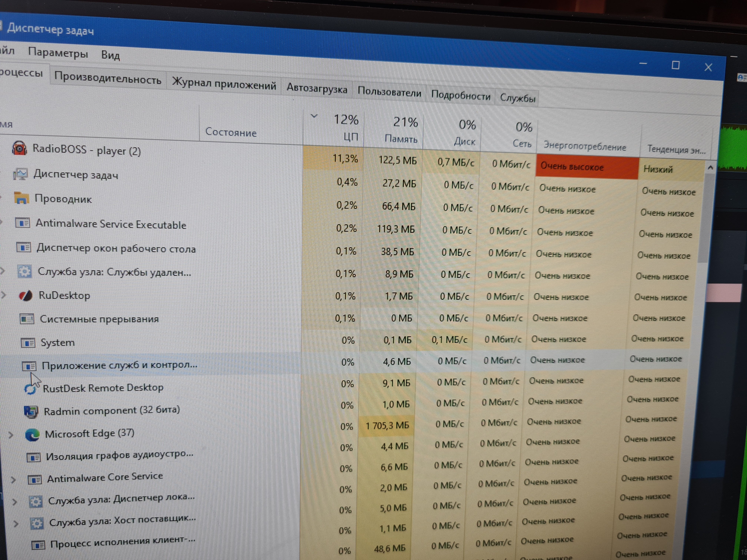Click the Radmin component icon
The image size is (747, 560).
point(31,411)
